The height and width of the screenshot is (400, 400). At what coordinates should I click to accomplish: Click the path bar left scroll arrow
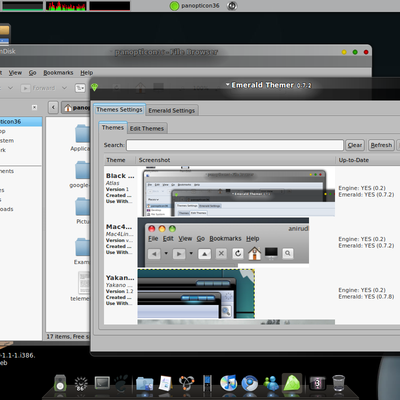click(53, 107)
